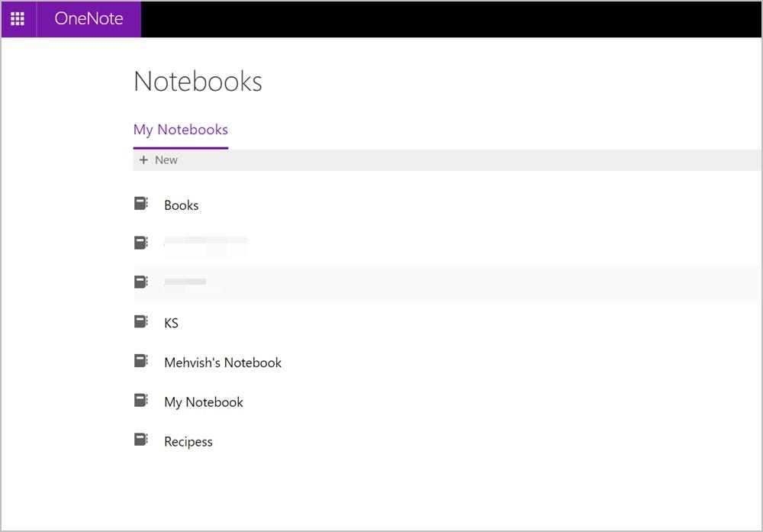Click notebook icon next to KS
Viewport: 763px width, 532px height.
[x=141, y=321]
